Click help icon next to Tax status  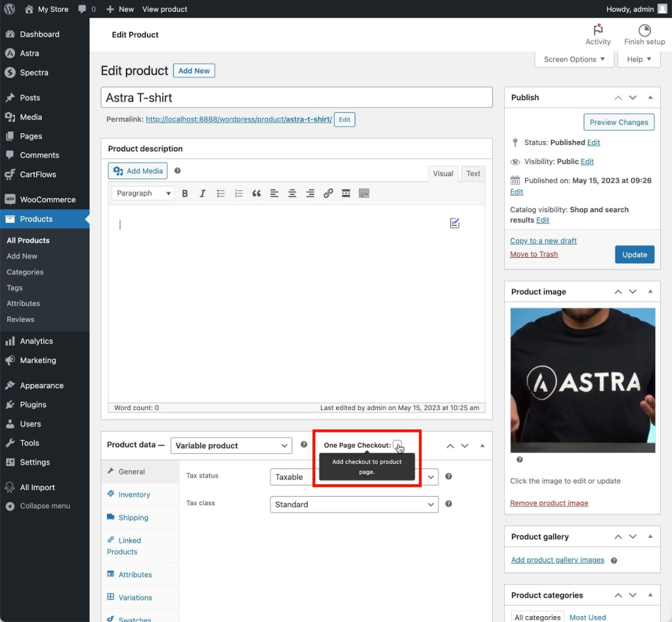coord(449,476)
